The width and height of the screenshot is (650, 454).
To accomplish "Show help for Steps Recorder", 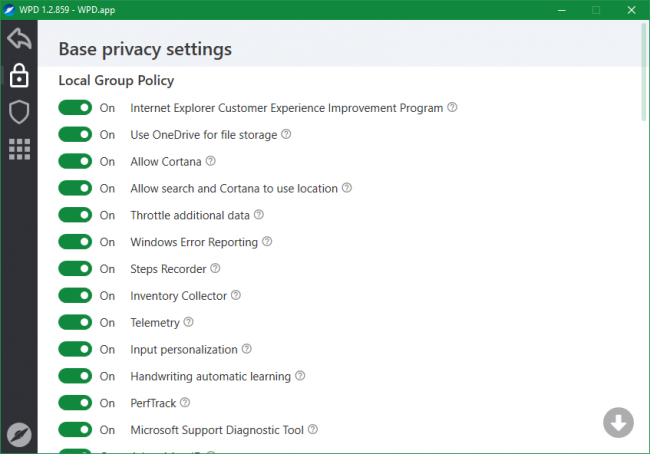I will [x=215, y=268].
